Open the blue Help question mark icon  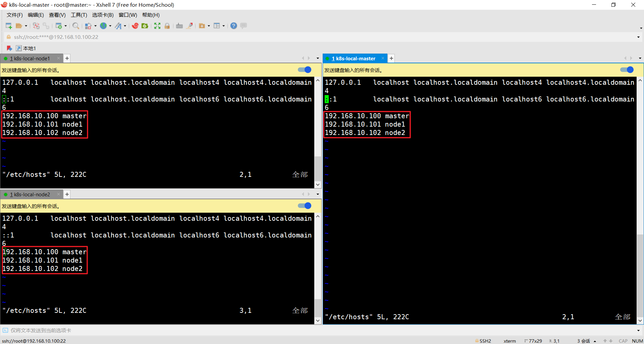point(234,26)
